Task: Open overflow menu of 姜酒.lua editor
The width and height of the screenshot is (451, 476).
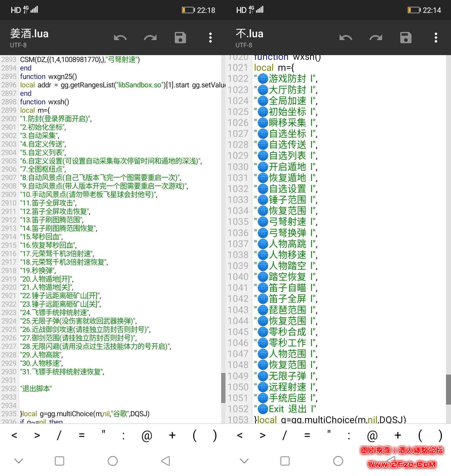Action: coord(210,38)
